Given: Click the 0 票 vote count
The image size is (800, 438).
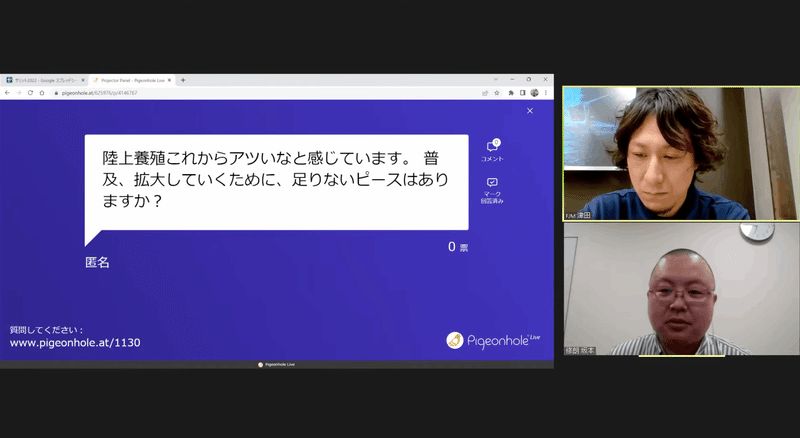Looking at the screenshot, I should [458, 247].
